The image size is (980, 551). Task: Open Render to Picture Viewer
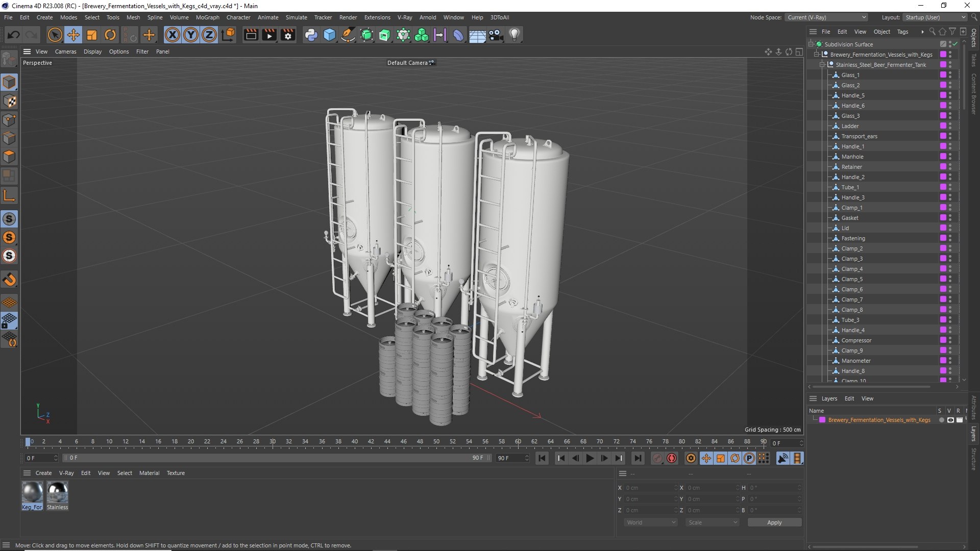(x=269, y=35)
